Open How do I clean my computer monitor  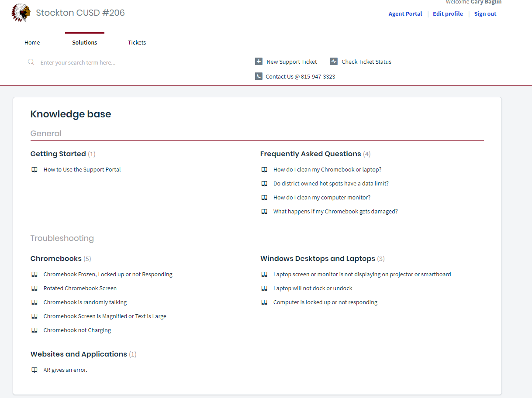coord(322,197)
